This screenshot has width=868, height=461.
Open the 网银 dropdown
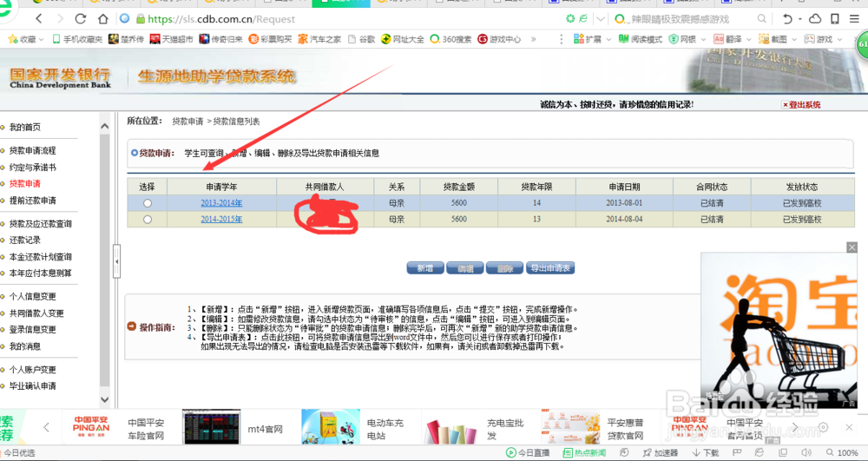pyautogui.click(x=687, y=39)
